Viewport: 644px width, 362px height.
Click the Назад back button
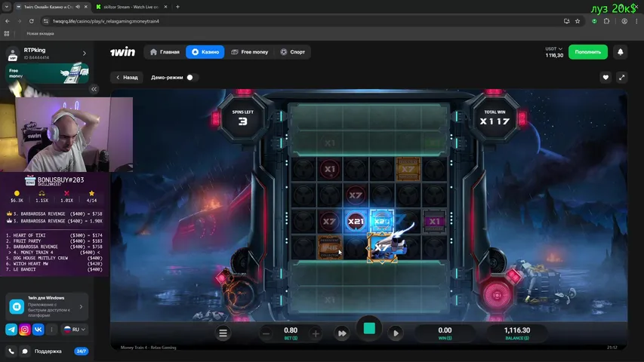click(x=126, y=77)
